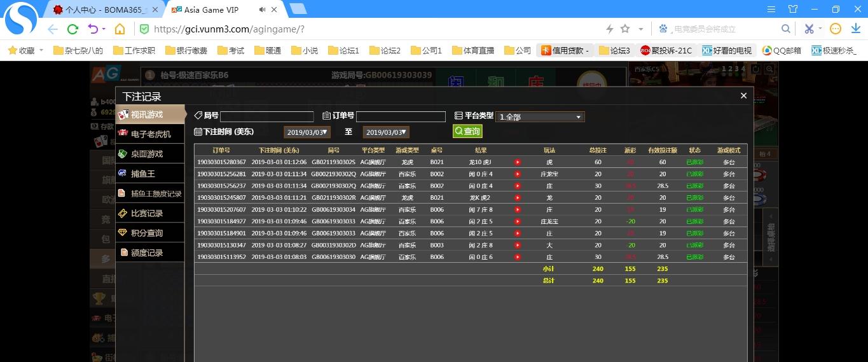Play replay video for order 190303015280367
868x362 pixels.
pos(517,162)
